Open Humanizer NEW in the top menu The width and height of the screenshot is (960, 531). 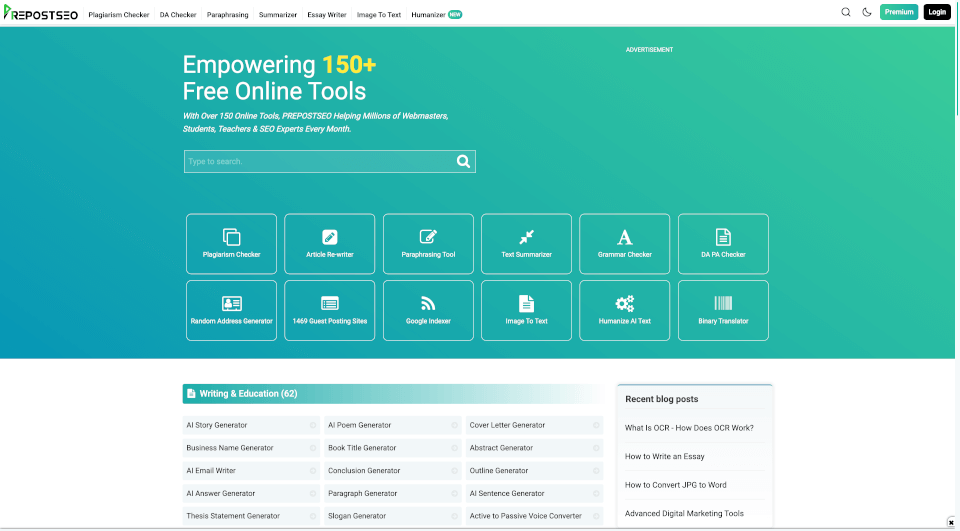(437, 15)
